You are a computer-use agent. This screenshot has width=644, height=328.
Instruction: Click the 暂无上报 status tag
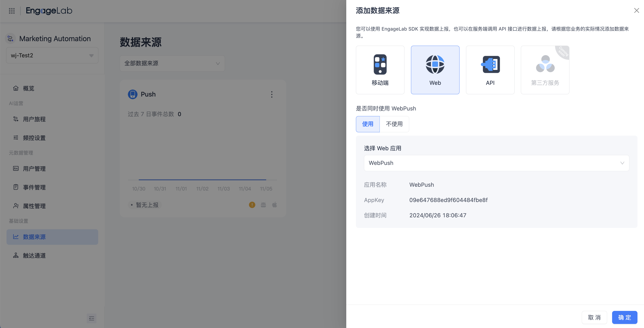pos(145,205)
